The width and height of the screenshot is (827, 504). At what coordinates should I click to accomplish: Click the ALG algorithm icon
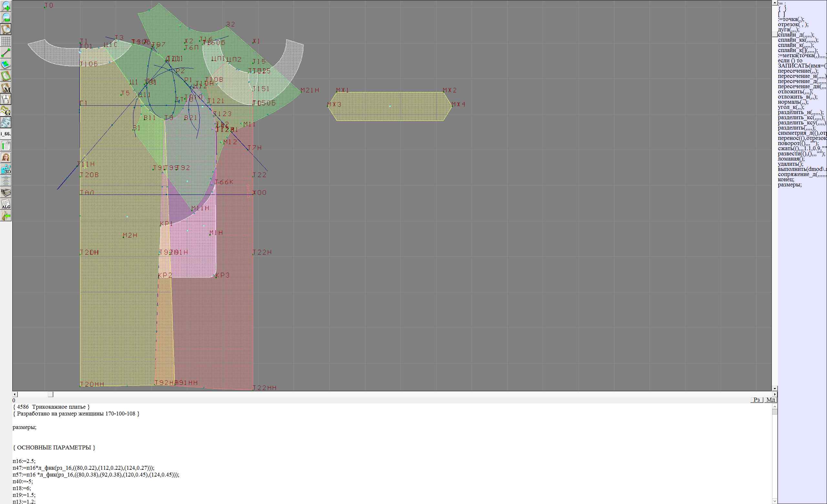(6, 204)
